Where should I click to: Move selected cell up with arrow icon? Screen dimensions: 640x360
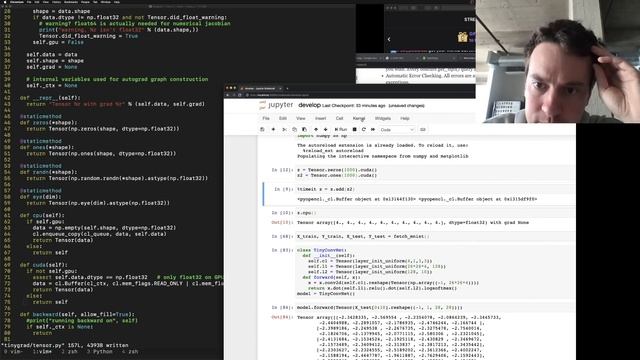pyautogui.click(x=316, y=129)
